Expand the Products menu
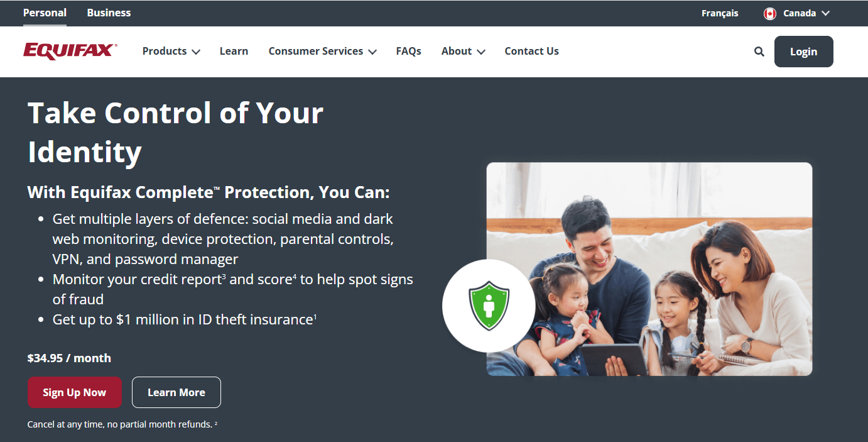The height and width of the screenshot is (442, 868). click(x=171, y=52)
